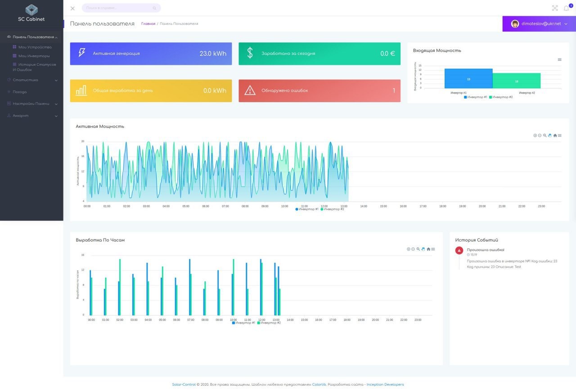
Task: Expand the Настройки Панели sidebar section
Action: click(x=31, y=104)
